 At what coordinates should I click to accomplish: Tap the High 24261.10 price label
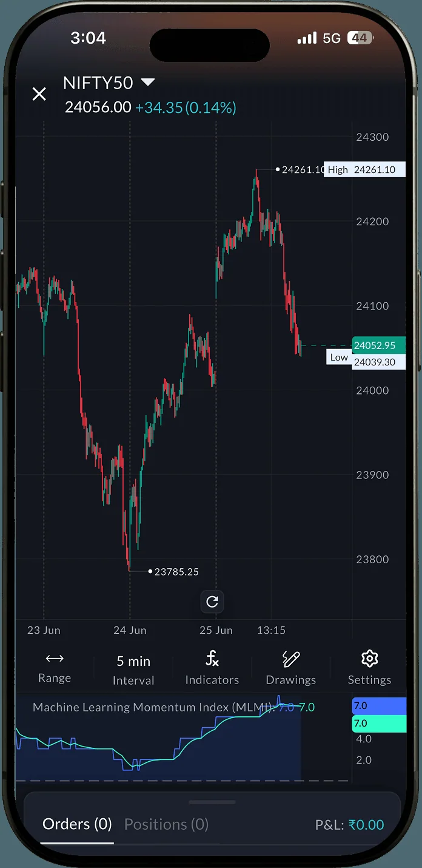pos(365,169)
